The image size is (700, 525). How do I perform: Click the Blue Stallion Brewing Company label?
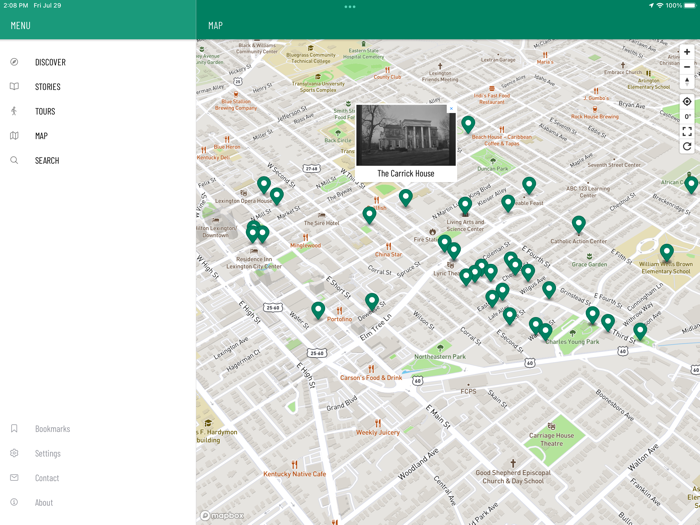(236, 105)
